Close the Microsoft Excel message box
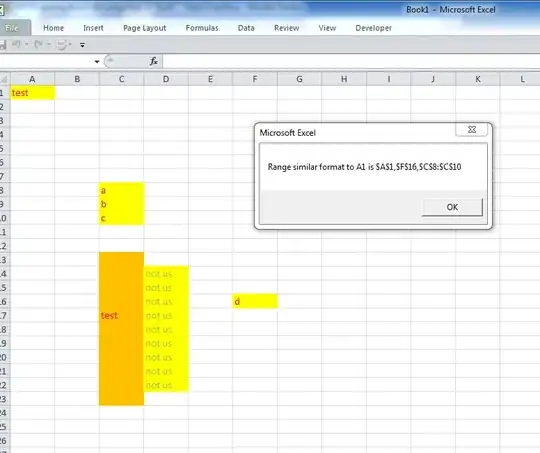Viewport: 540px width, 453px height. 472,130
